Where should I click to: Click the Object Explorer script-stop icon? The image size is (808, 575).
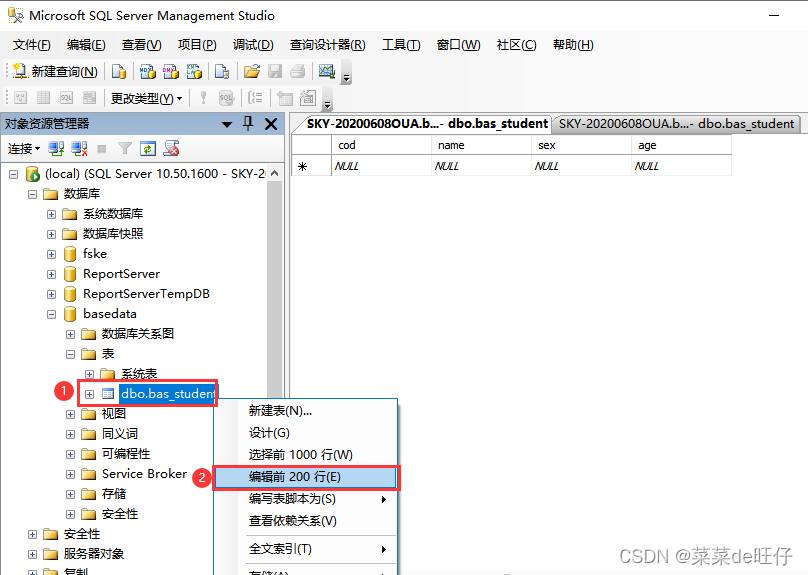coord(171,148)
